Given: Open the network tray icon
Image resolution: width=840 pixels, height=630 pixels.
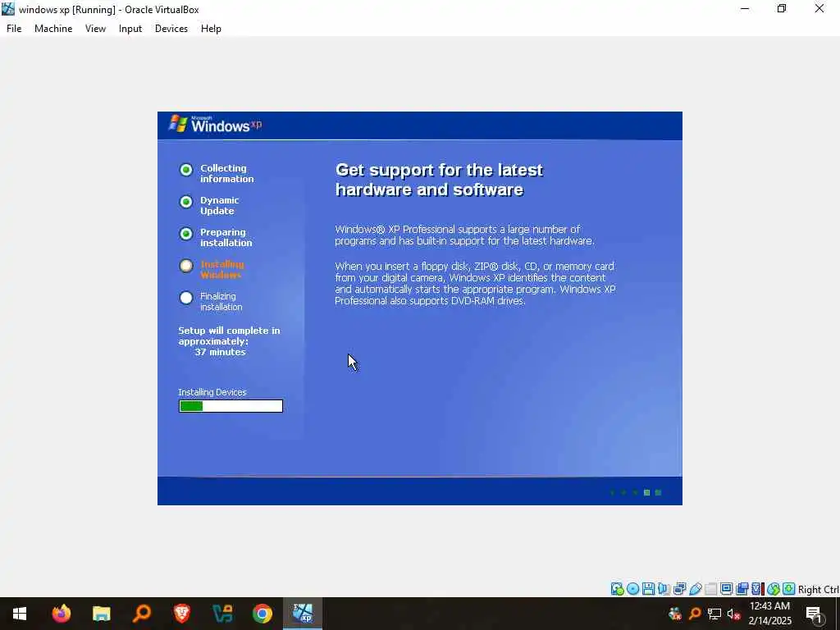Looking at the screenshot, I should point(714,614).
